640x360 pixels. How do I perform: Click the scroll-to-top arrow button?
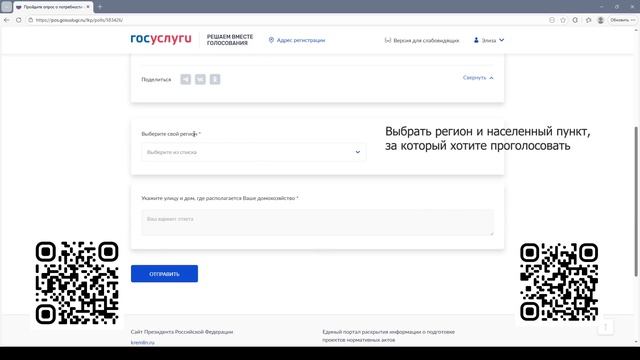tap(606, 327)
